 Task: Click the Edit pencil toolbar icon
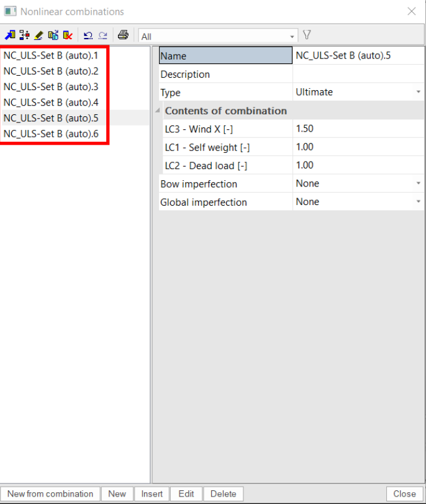(x=39, y=35)
